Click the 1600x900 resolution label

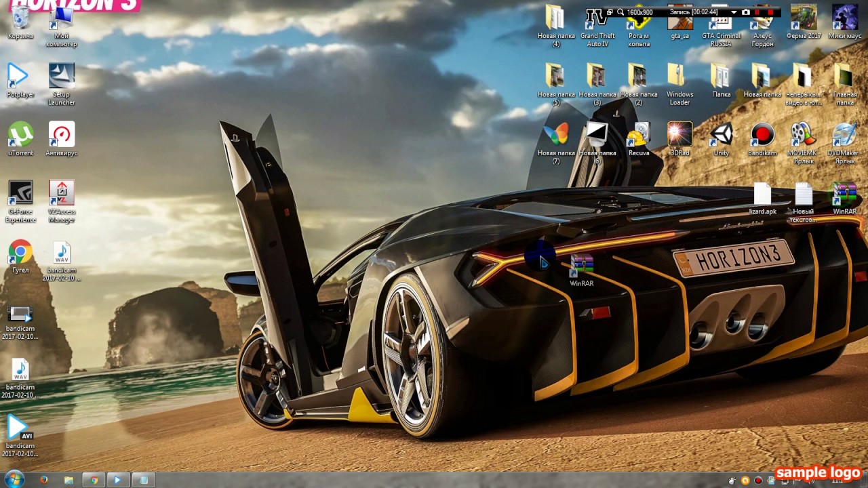point(639,12)
